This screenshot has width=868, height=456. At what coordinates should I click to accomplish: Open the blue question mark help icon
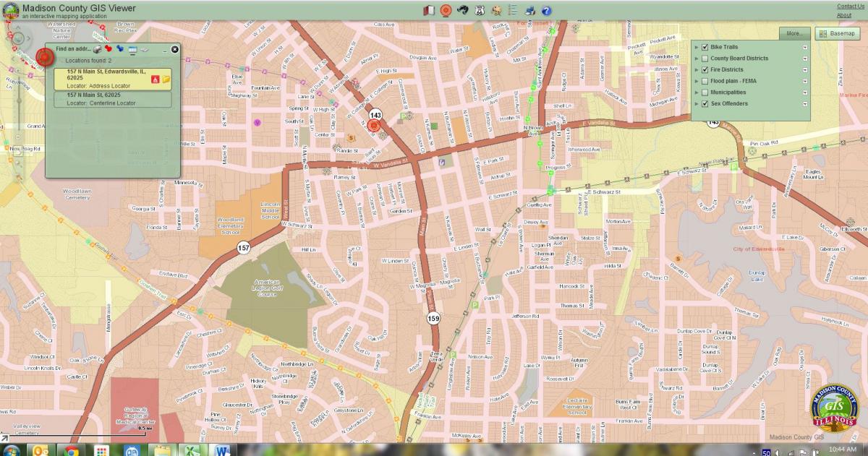point(547,10)
